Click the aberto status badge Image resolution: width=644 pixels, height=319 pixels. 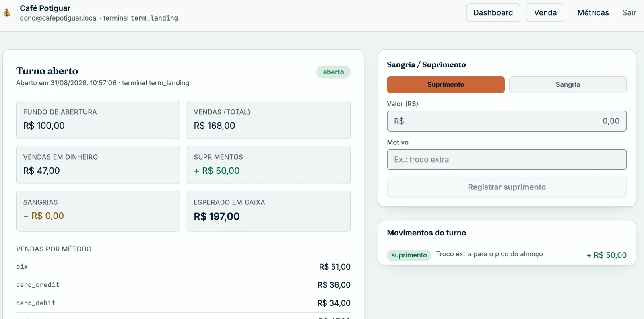coord(333,72)
